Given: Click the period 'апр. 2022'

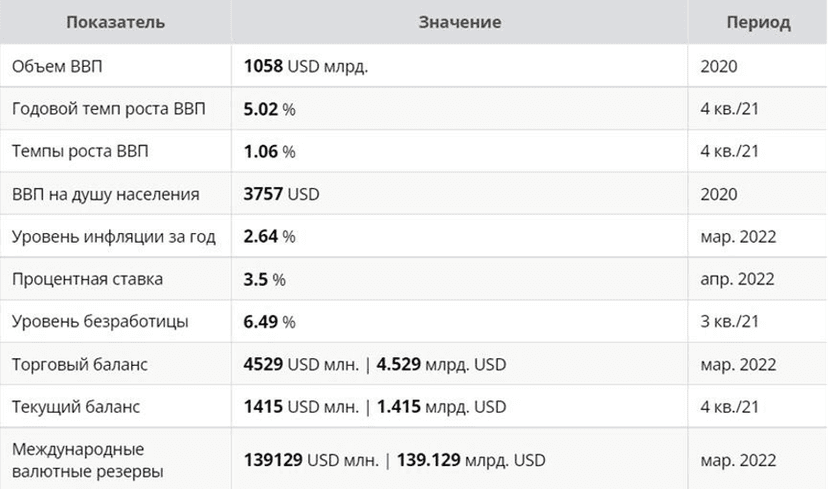Looking at the screenshot, I should click(x=737, y=279).
